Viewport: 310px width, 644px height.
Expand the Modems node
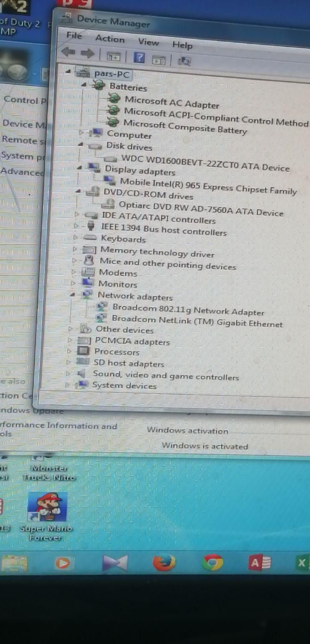click(74, 271)
